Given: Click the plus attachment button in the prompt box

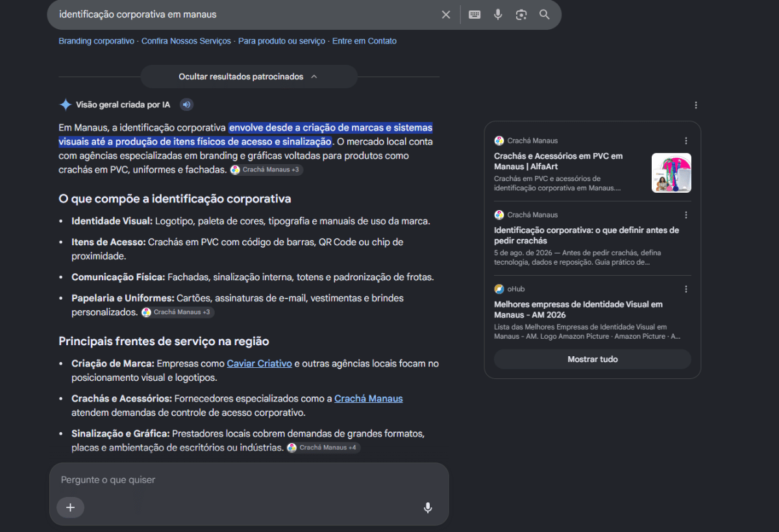Looking at the screenshot, I should point(70,507).
